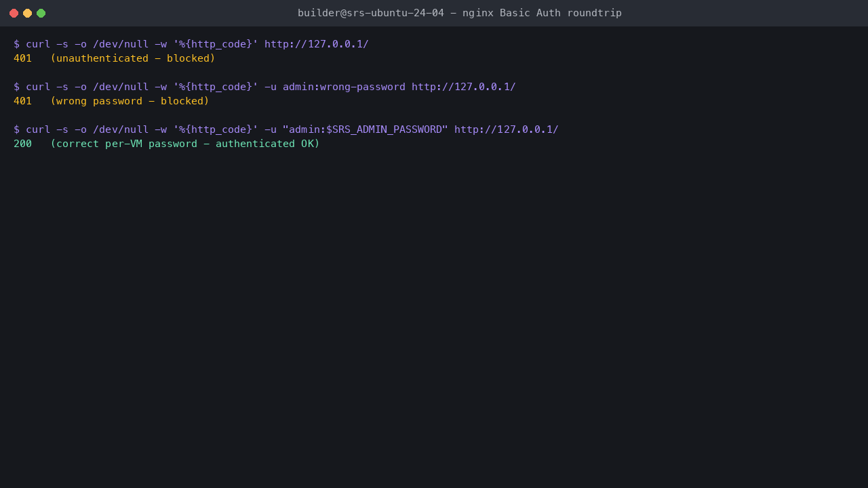Click the green maximize window button
The image size is (868, 488).
pos(41,13)
